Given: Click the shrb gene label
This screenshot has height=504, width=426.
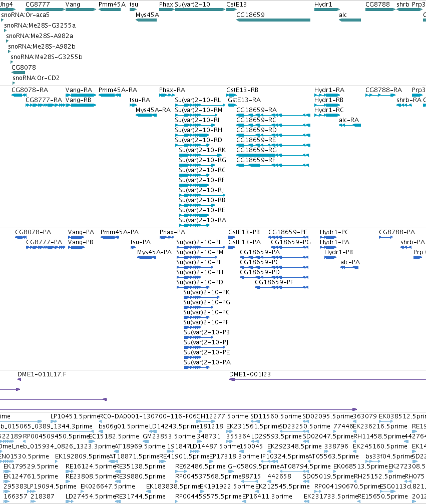Looking at the screenshot, I should coord(403,5).
